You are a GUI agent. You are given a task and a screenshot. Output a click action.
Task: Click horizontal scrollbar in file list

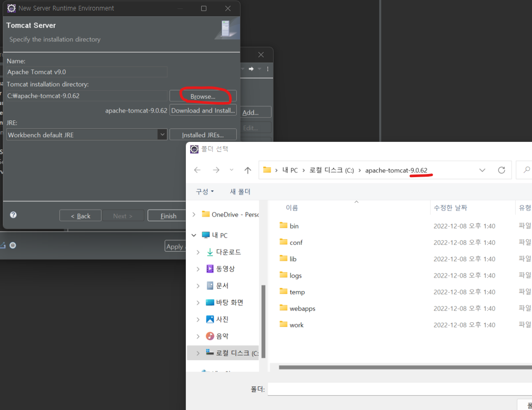click(405, 367)
